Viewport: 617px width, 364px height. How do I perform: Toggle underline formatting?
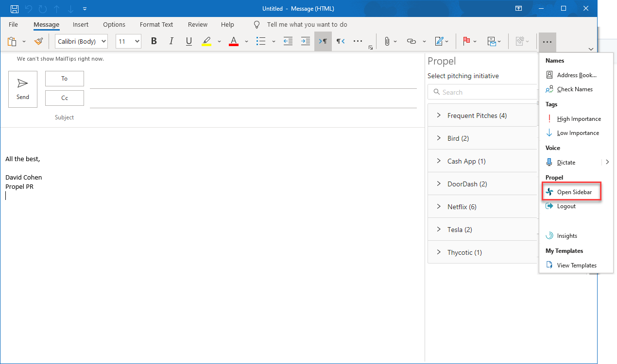click(x=189, y=42)
